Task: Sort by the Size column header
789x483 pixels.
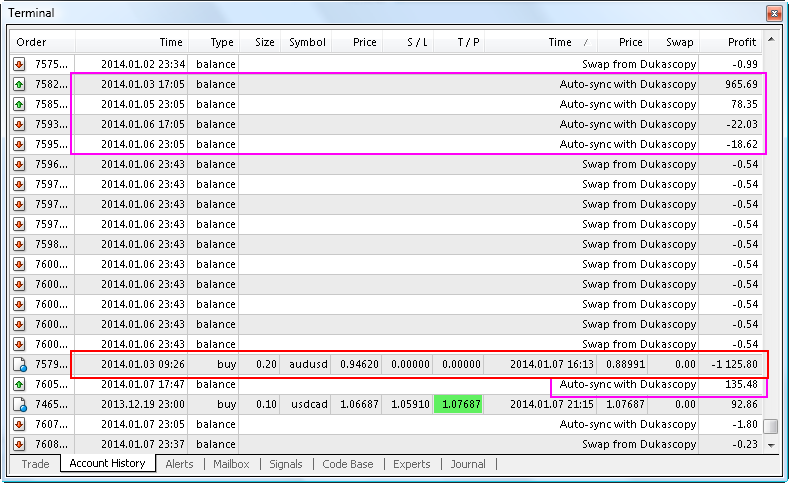Action: (260, 42)
